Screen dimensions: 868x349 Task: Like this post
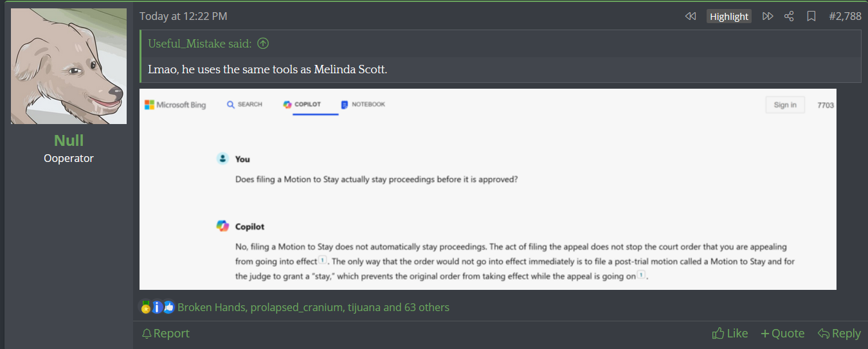click(x=730, y=333)
